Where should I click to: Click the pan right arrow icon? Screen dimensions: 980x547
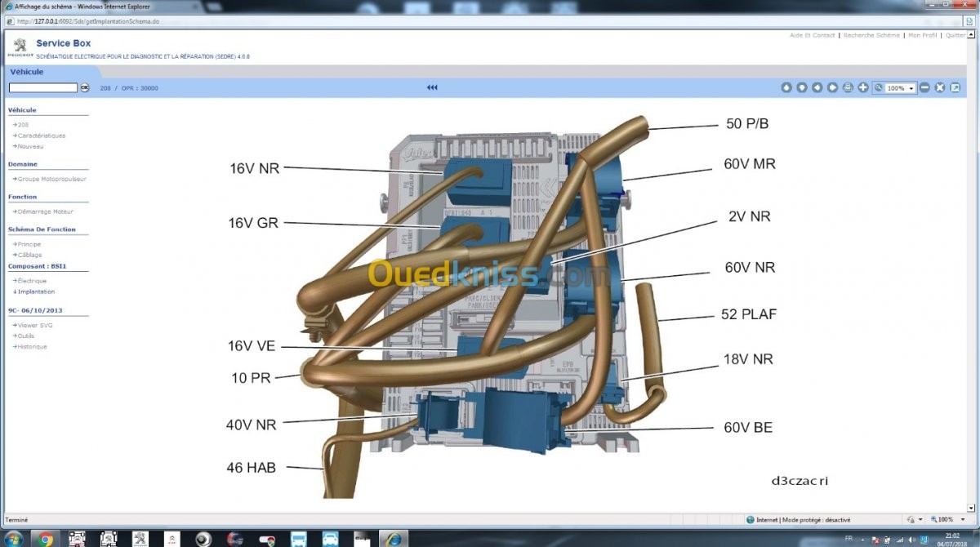(x=832, y=87)
